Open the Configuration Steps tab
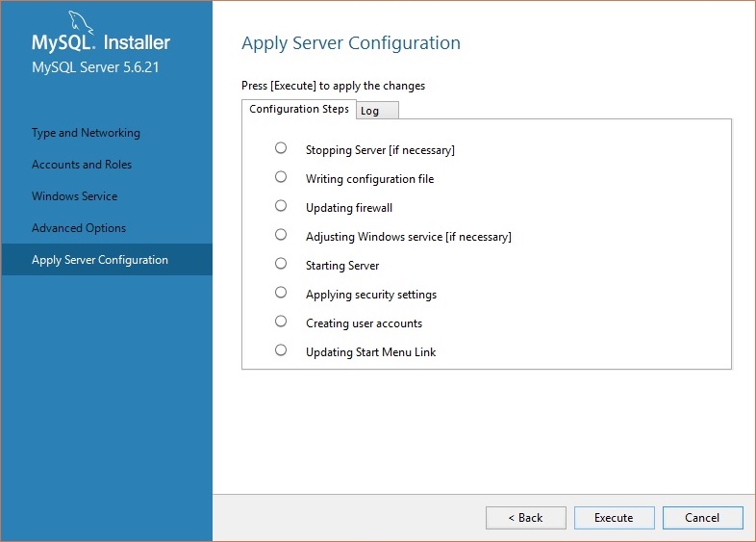756x542 pixels. click(299, 109)
